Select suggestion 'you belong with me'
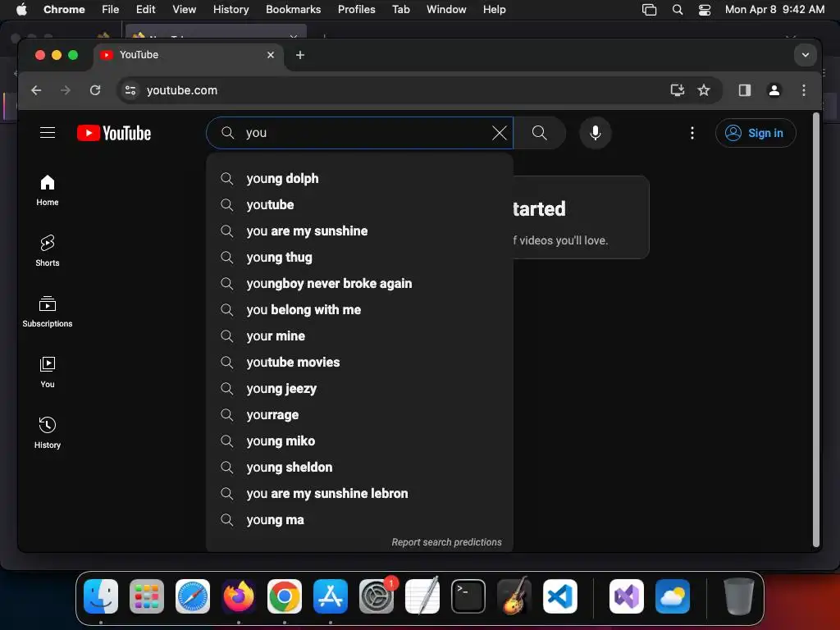This screenshot has width=840, height=630. click(359, 309)
